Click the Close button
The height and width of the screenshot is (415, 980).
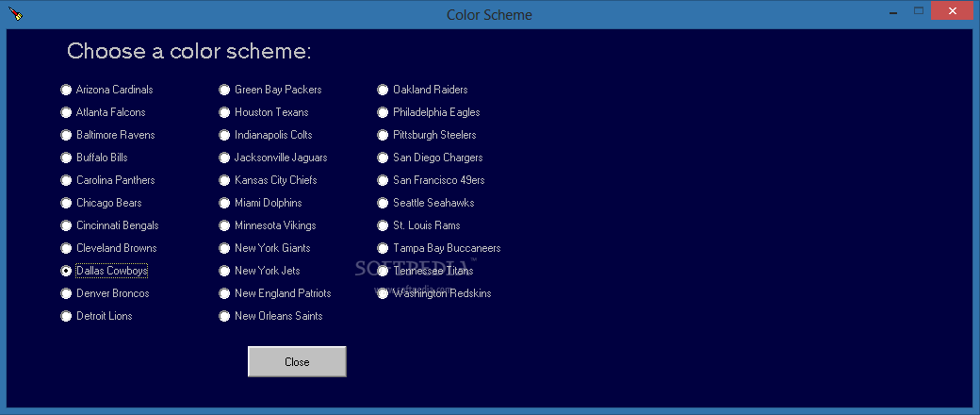coord(297,362)
